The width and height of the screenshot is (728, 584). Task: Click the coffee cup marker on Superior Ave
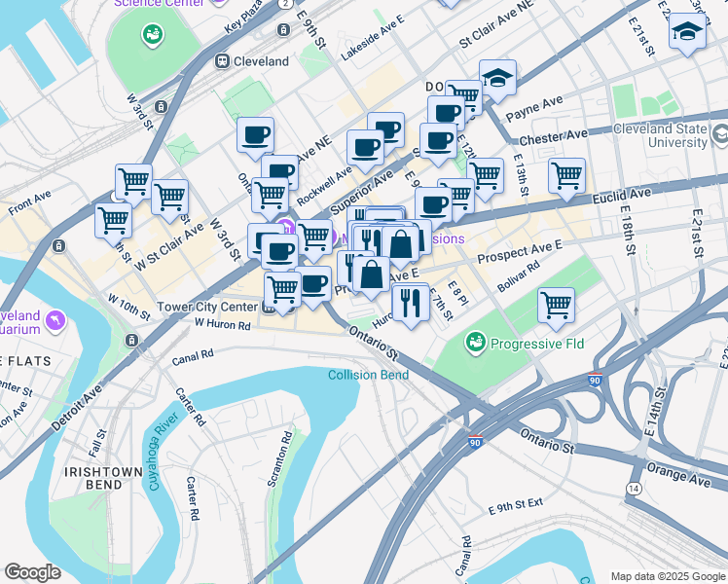click(365, 151)
